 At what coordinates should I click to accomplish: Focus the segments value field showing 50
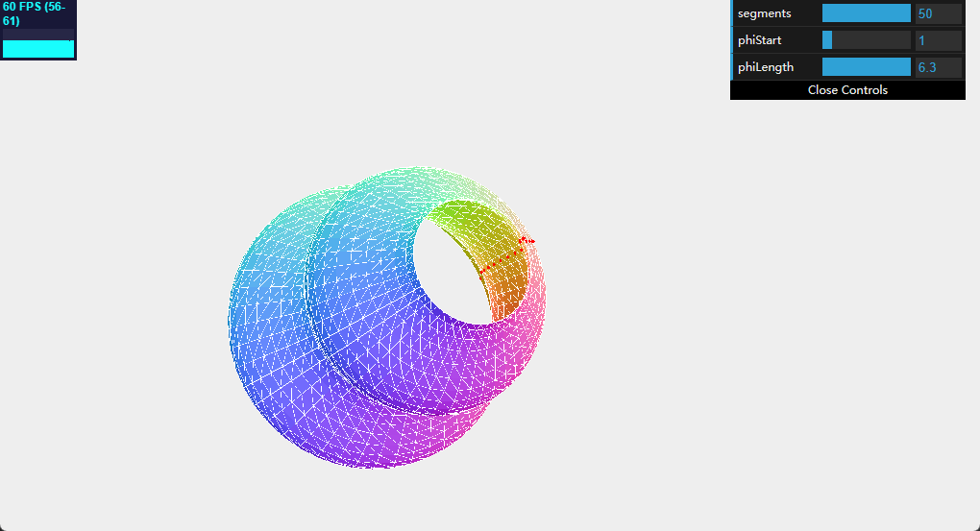938,13
